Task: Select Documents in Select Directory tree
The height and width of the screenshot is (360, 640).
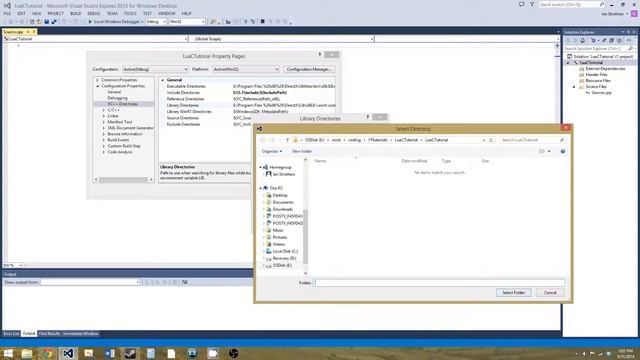Action: 283,202
